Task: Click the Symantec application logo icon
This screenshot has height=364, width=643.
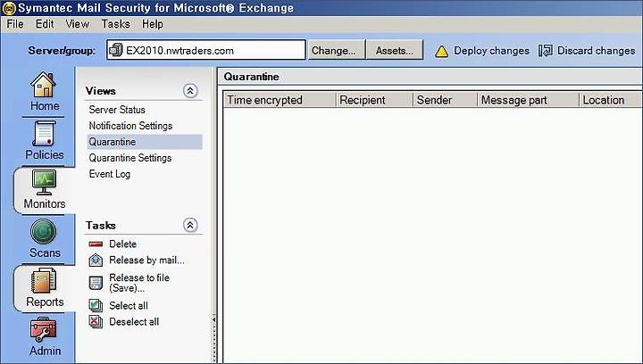Action: pos(9,8)
